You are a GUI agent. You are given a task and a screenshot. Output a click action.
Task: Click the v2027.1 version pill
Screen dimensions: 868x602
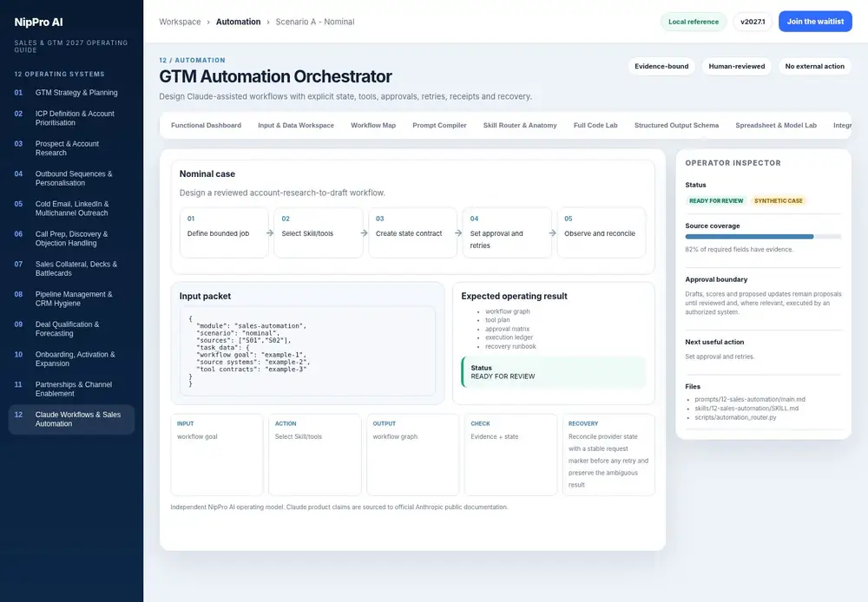coord(753,22)
